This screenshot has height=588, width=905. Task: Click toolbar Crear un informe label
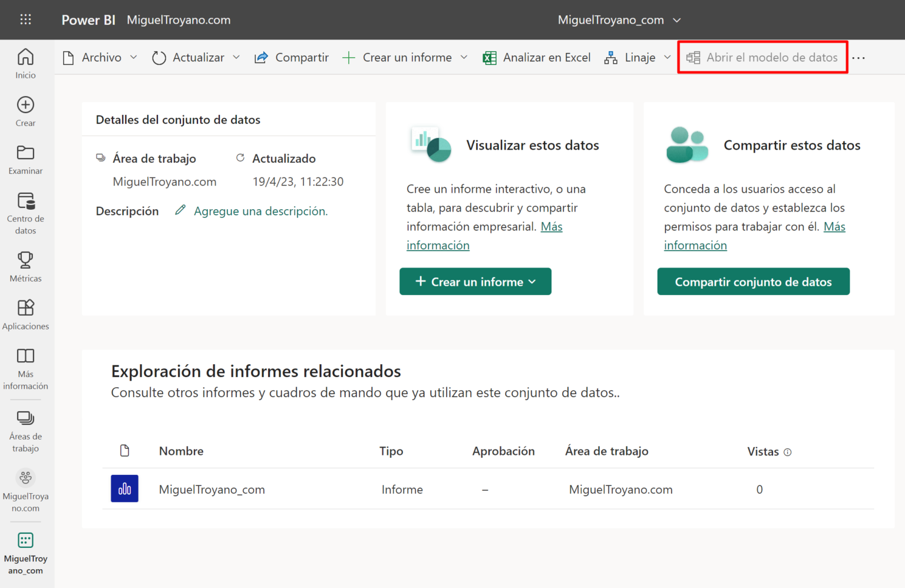[407, 57]
